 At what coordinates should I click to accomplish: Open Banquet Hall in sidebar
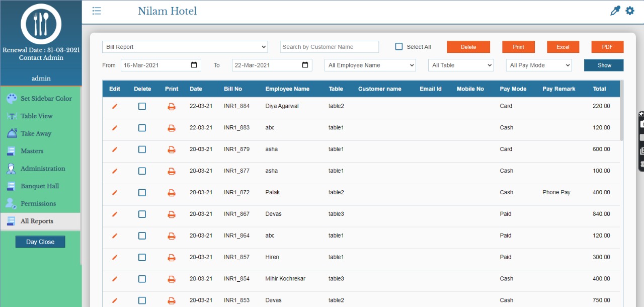coord(40,186)
